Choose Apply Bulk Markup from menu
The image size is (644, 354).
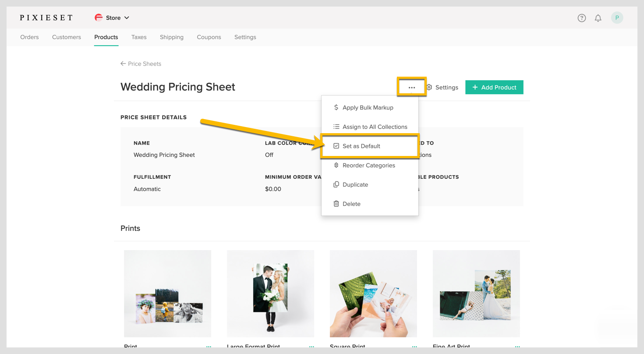click(x=370, y=107)
